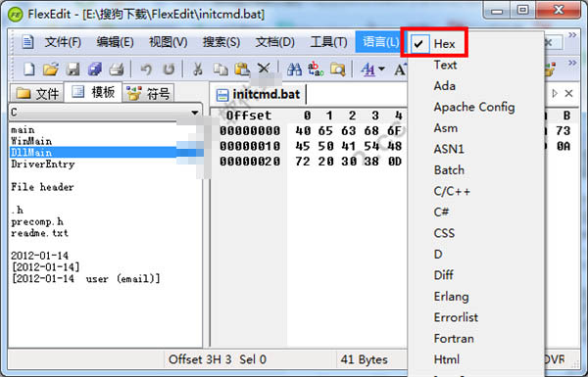Screen dimensions: 588x377
Task: Click the tab scroll right arrow
Action: 555,93
